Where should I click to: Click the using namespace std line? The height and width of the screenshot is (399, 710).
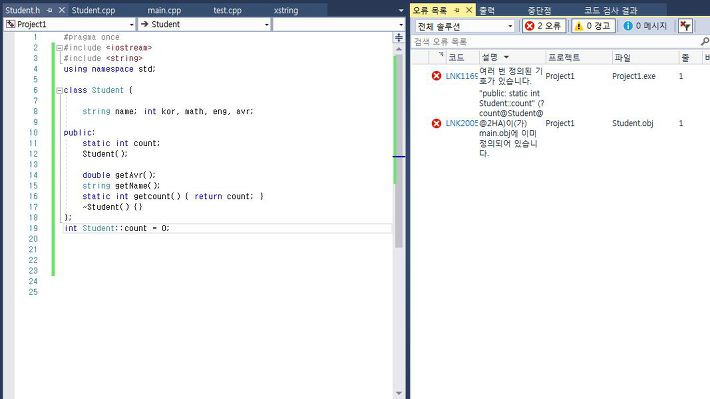pos(109,69)
